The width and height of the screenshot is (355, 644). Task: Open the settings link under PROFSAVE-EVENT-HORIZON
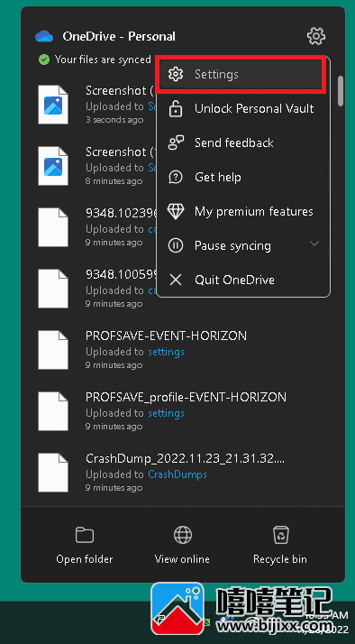click(x=166, y=352)
